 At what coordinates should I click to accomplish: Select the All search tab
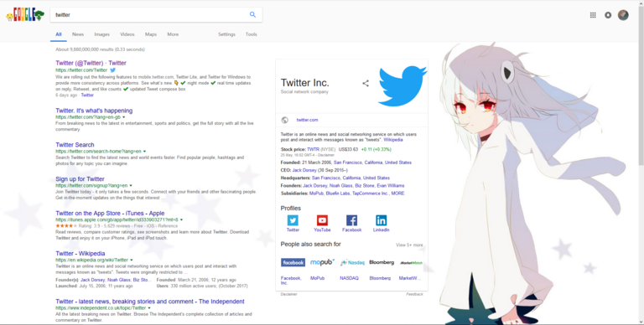click(x=59, y=34)
